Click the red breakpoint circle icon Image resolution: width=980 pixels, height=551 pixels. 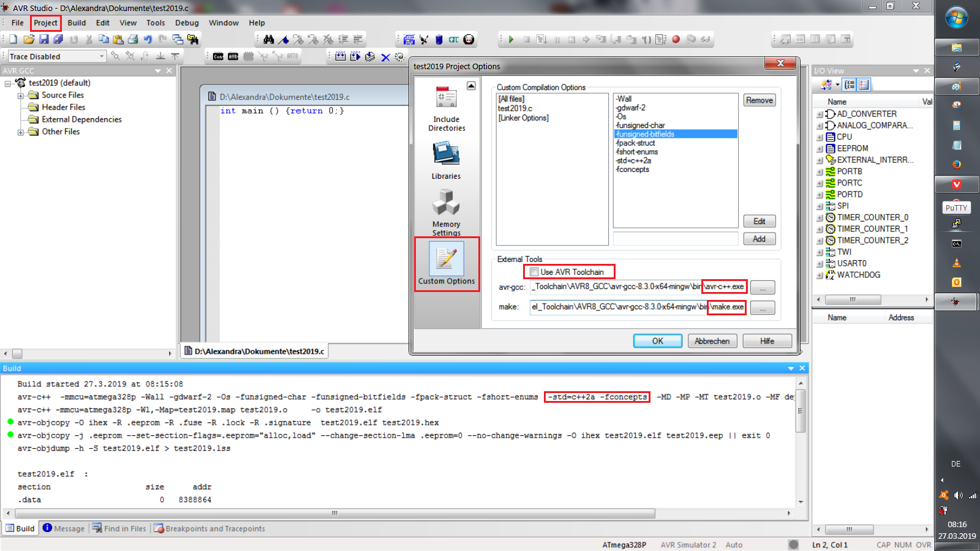click(676, 39)
